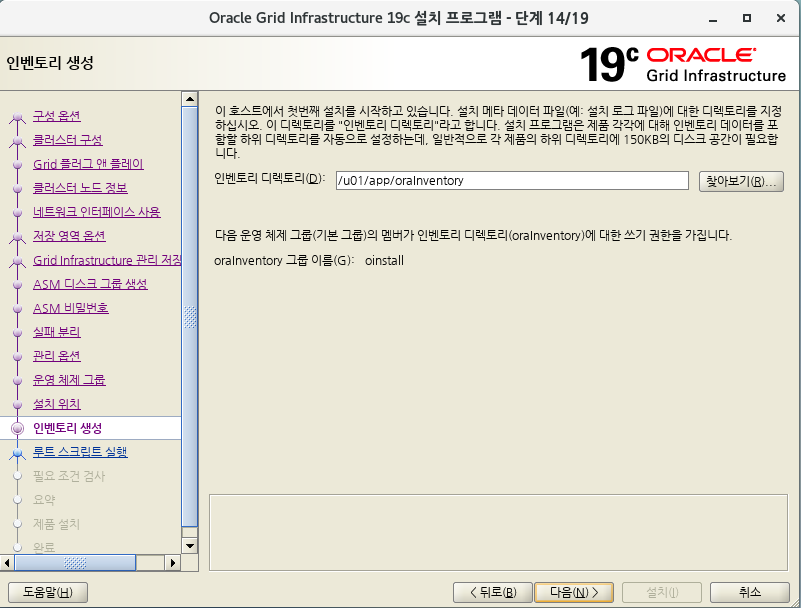Viewport: 801px width, 608px height.
Task: Click step list scroll down arrow
Action: (190, 546)
